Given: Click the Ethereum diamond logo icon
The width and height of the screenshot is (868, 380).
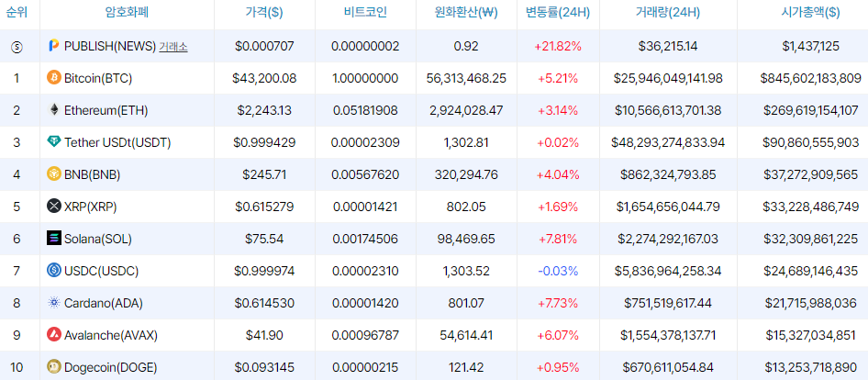Looking at the screenshot, I should (54, 110).
